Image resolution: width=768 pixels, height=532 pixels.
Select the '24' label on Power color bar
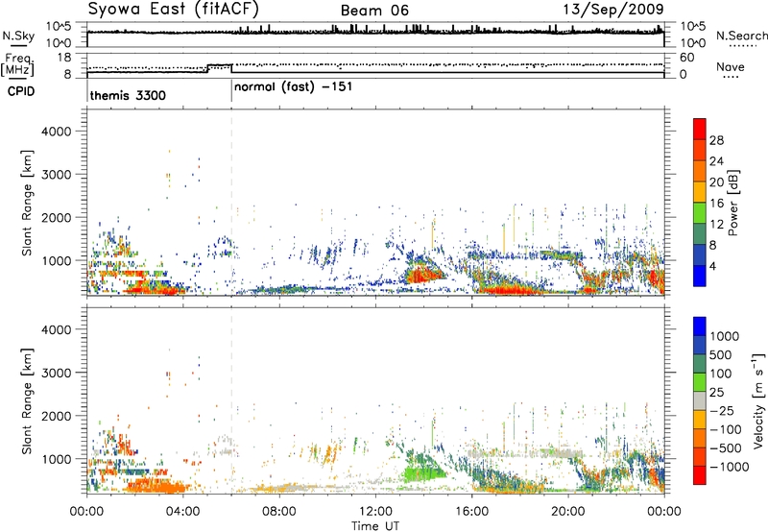(716, 161)
